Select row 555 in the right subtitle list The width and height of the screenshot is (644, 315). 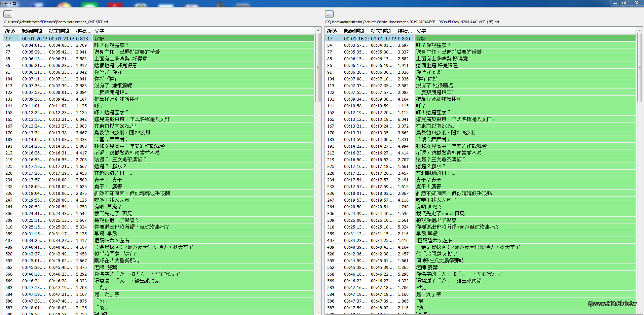click(481, 261)
